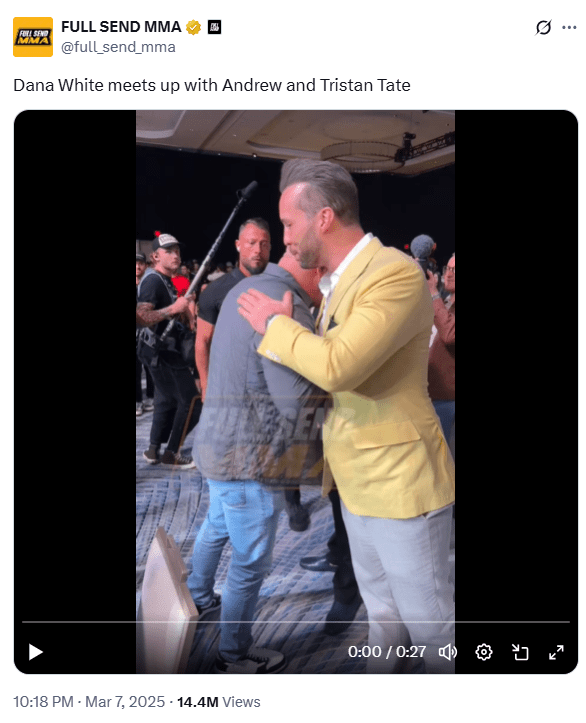586x723 pixels.
Task: Click the black letterbox area left of the video
Action: click(75, 364)
